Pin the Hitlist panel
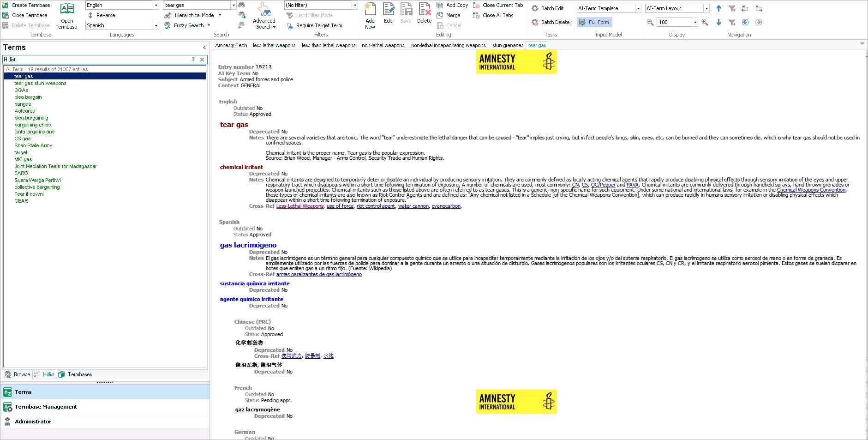The width and height of the screenshot is (868, 440). [193, 60]
